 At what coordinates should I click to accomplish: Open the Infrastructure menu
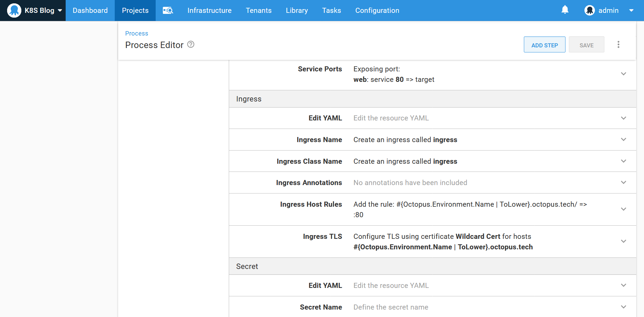click(x=209, y=10)
